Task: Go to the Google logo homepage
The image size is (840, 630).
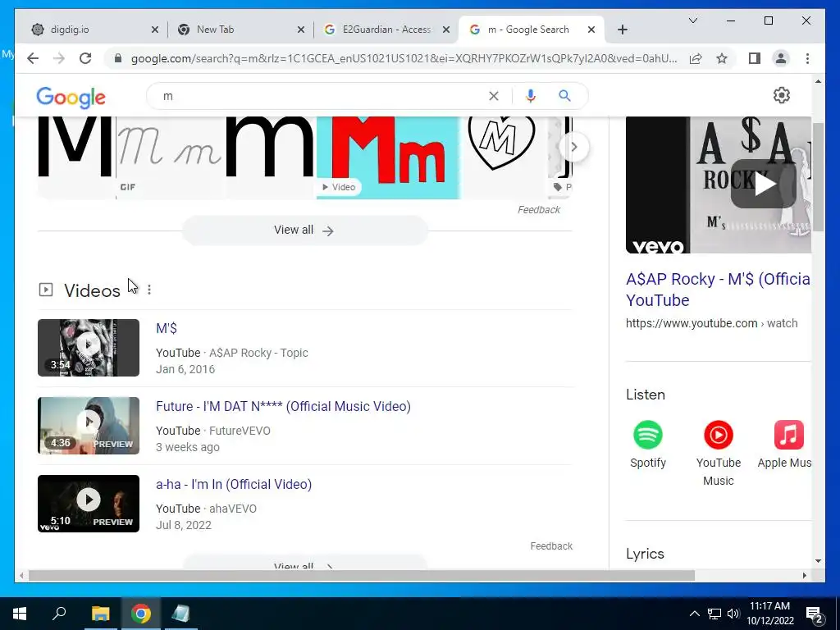Action: (71, 97)
